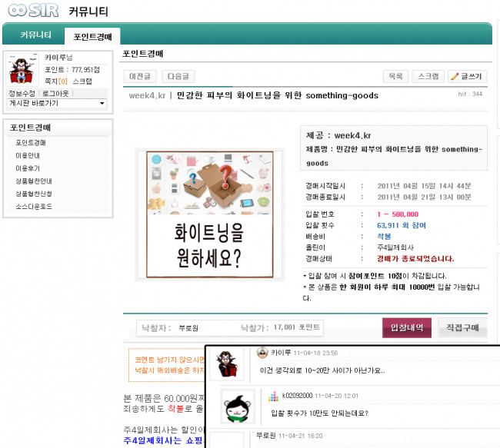Click 2011년 04월 21일 13시 00분 end date

424,197
